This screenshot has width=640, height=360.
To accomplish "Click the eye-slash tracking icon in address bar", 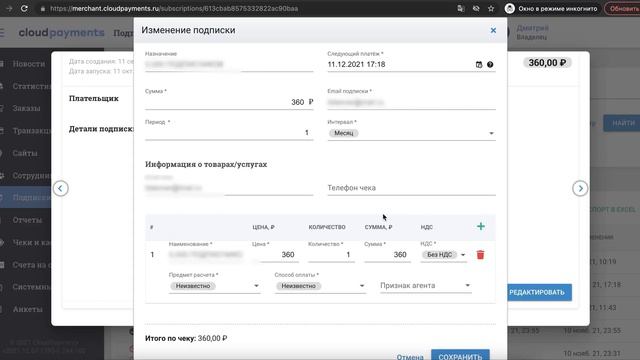I will click(476, 9).
